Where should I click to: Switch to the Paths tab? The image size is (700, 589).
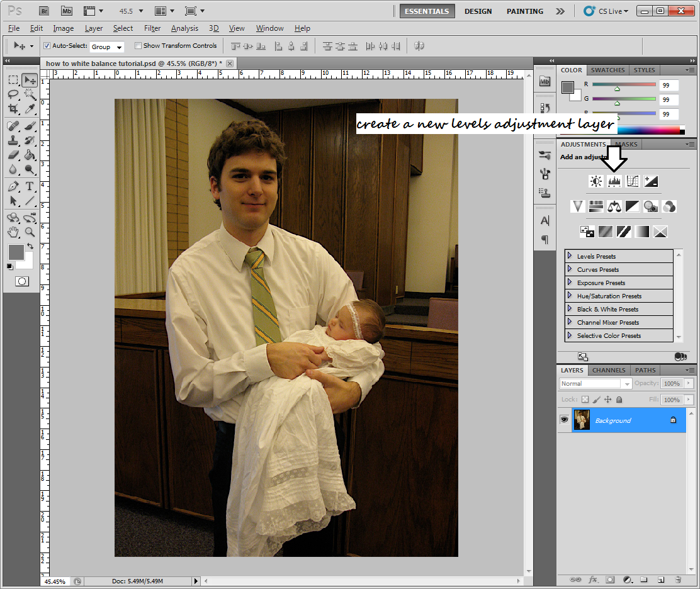click(x=645, y=371)
